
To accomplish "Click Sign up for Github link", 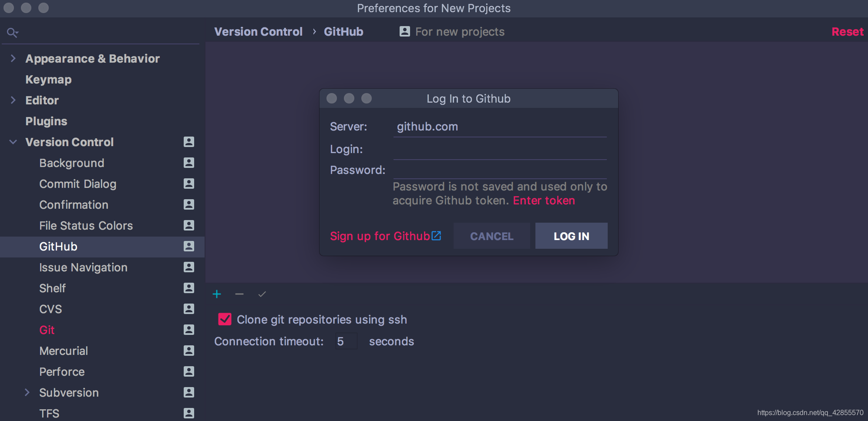I will [x=380, y=236].
